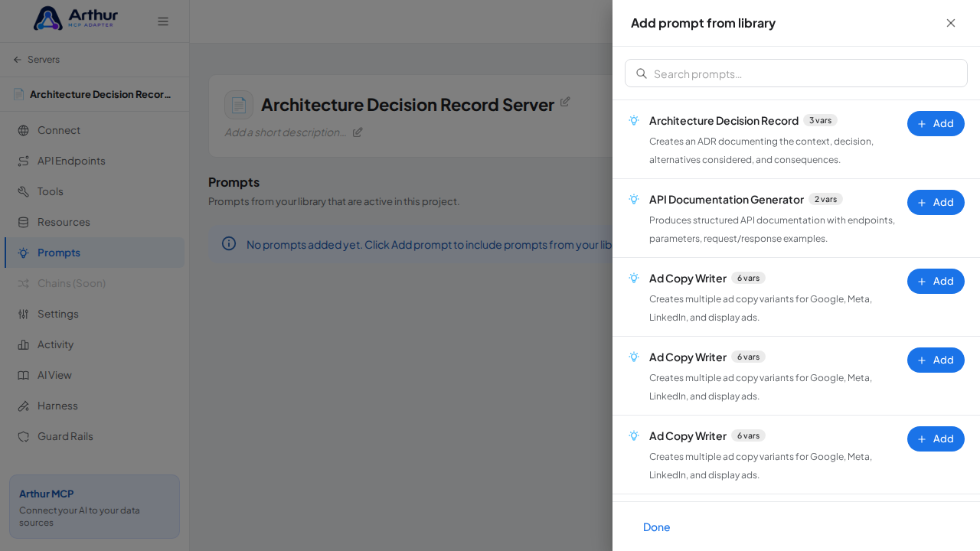980x551 pixels.
Task: Click lightbulb icon of API Documentation Generator
Action: (x=634, y=200)
